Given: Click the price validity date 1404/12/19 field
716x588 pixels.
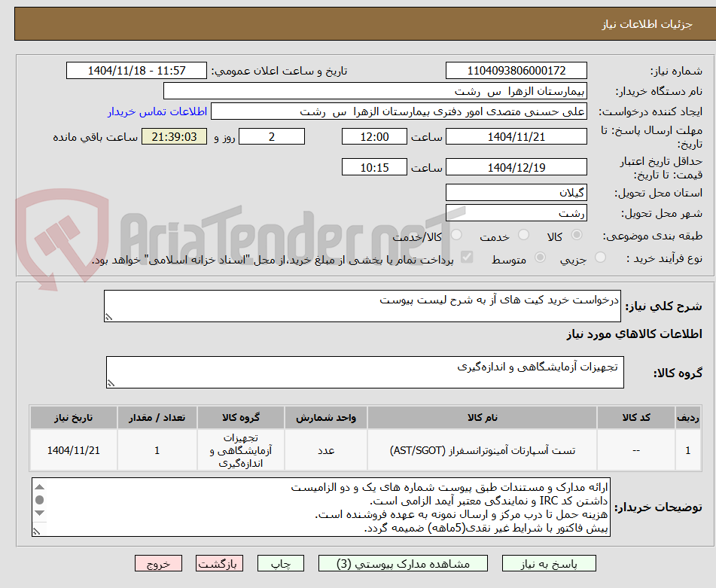Looking at the screenshot, I should pyautogui.click(x=516, y=167).
